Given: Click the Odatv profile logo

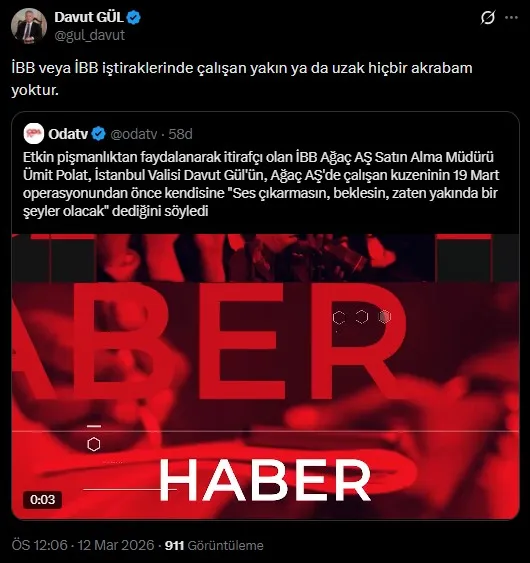Looking at the screenshot, I should pyautogui.click(x=34, y=134).
